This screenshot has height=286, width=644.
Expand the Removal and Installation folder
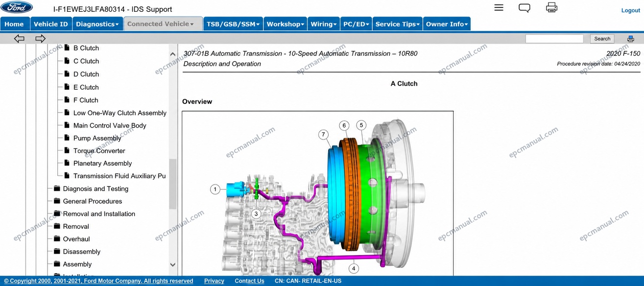click(x=99, y=214)
